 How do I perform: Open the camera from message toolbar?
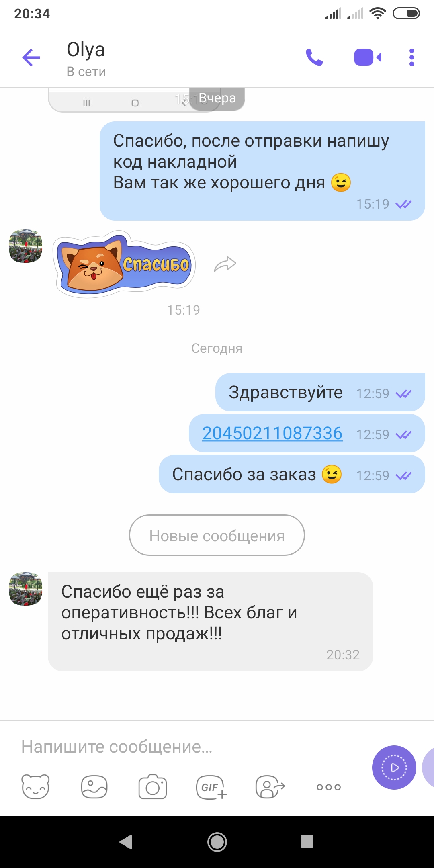pos(153,786)
